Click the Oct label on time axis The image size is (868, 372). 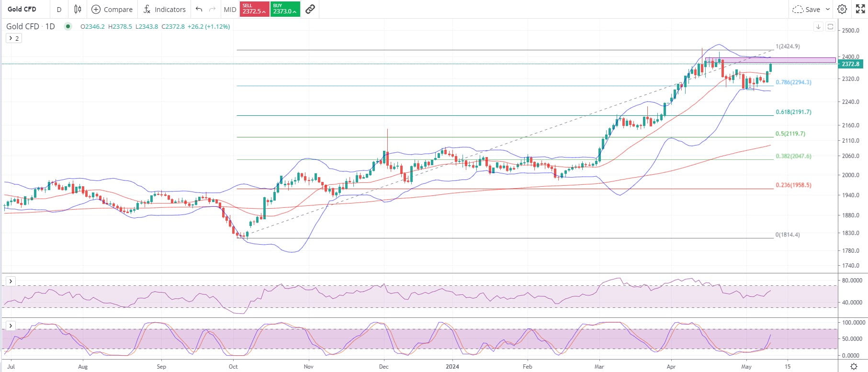tap(233, 367)
